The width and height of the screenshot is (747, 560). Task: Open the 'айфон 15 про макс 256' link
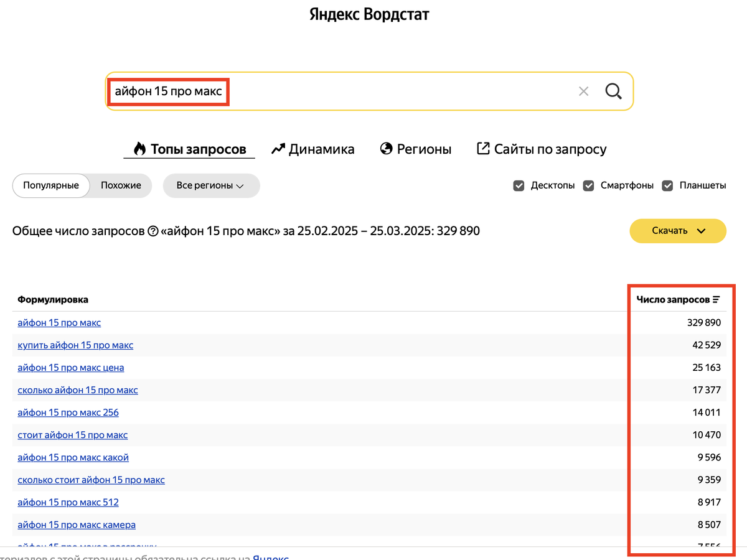pyautogui.click(x=68, y=413)
